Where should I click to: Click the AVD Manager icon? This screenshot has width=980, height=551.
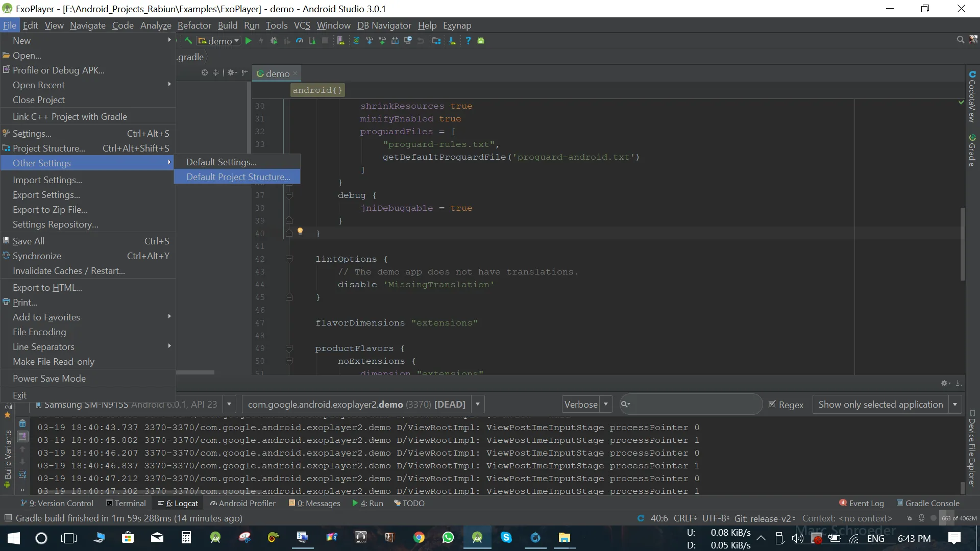(340, 41)
